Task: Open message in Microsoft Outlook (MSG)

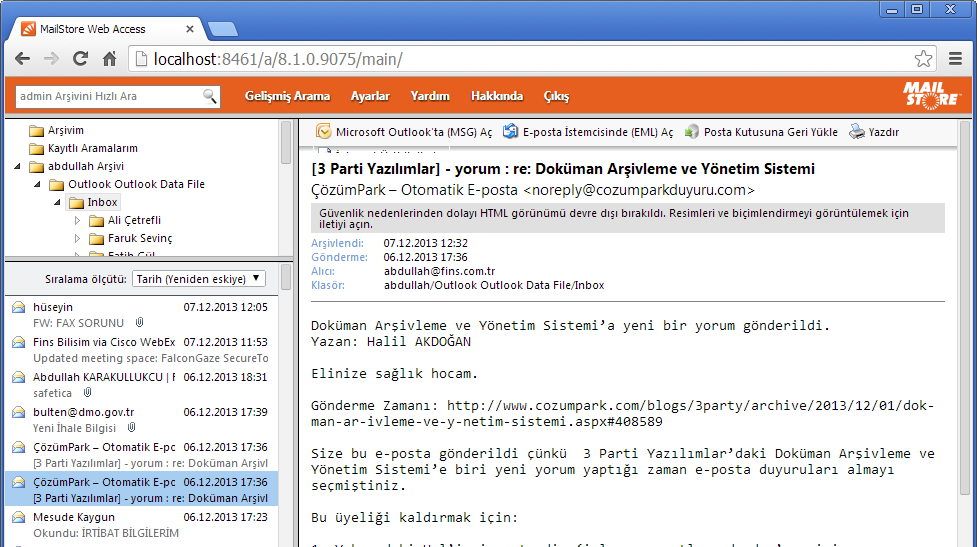Action: (x=404, y=132)
